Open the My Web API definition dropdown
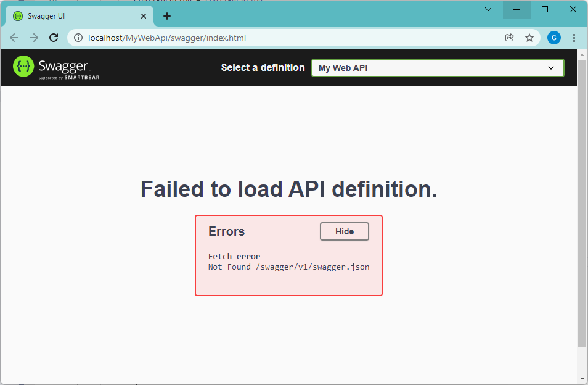Viewport: 588px width, 385px height. 437,68
